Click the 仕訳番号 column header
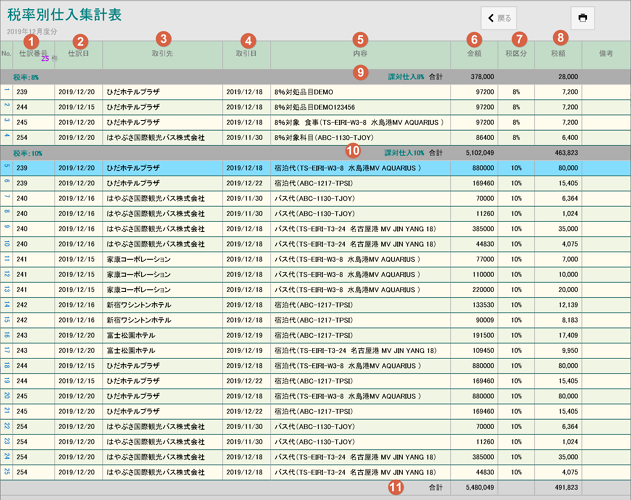 tap(33, 53)
